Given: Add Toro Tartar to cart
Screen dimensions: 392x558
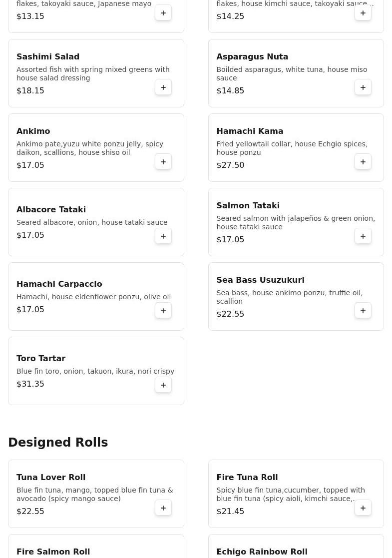Looking at the screenshot, I should tap(163, 385).
